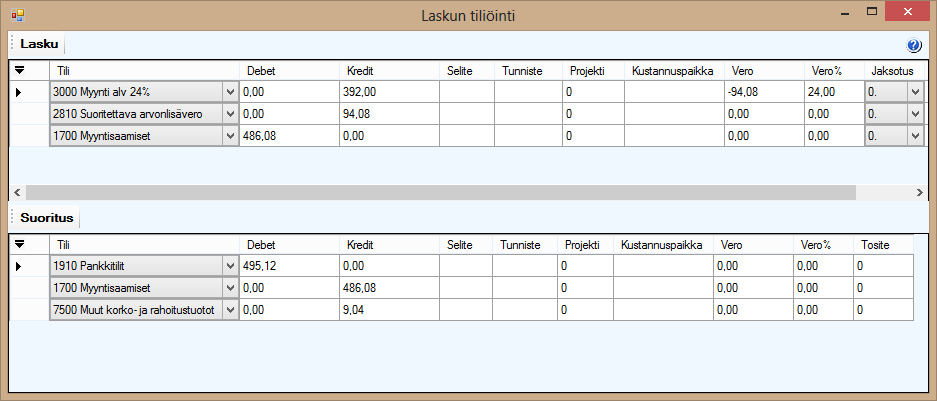Open the Jaksotus dropdown in first Lasku row
This screenshot has height=401, width=937.
point(915,93)
